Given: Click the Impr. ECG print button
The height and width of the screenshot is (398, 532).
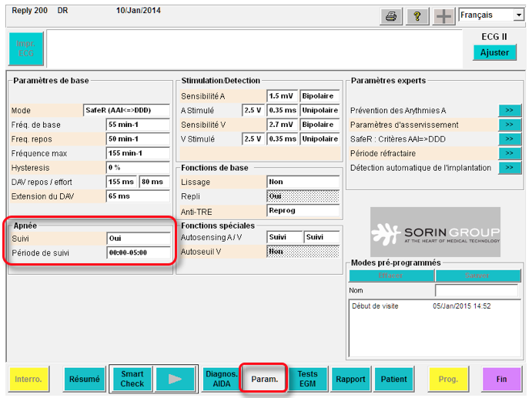Looking at the screenshot, I should pyautogui.click(x=25, y=48).
